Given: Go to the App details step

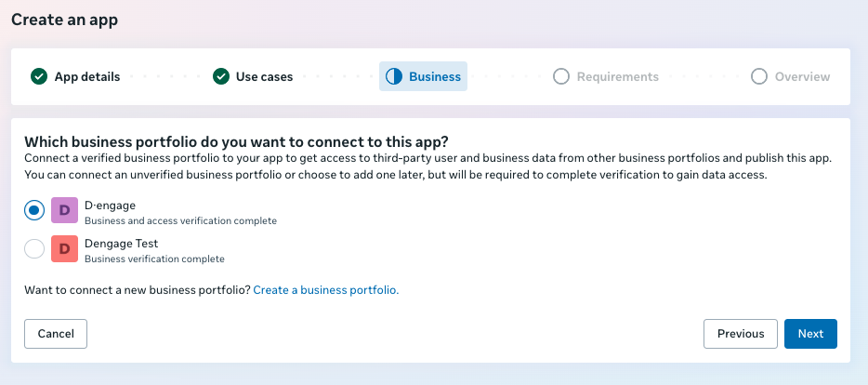Looking at the screenshot, I should [87, 76].
